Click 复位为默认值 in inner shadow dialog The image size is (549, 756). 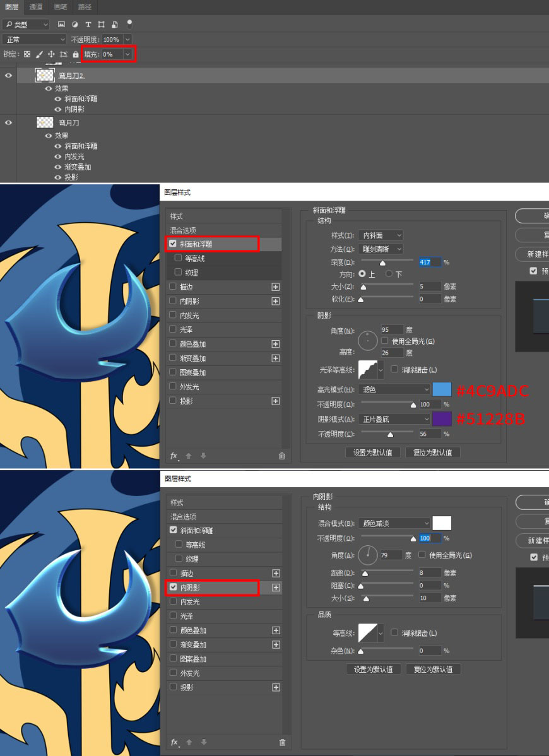pos(434,669)
